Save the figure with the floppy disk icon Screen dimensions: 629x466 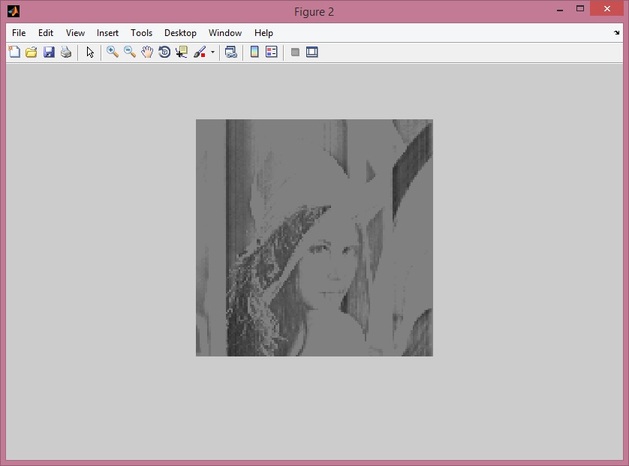pos(48,52)
